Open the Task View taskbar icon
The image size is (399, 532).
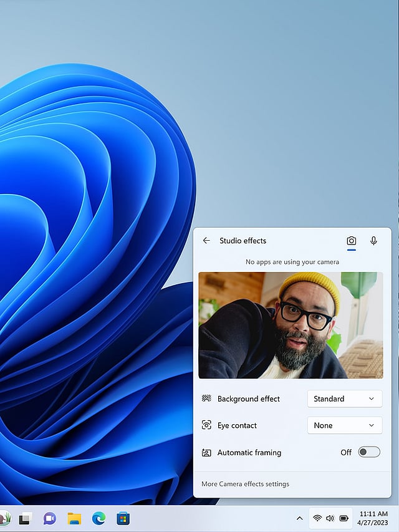click(26, 518)
